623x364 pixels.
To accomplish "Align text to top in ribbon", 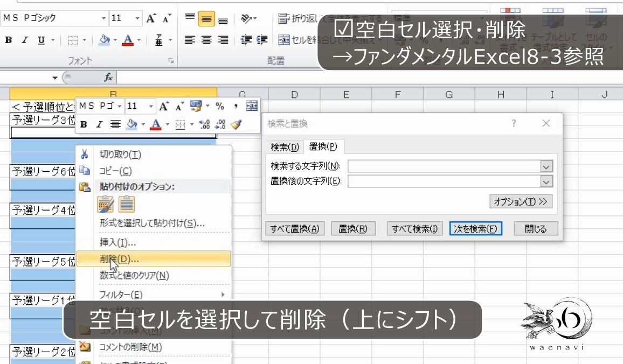I will 190,18.
